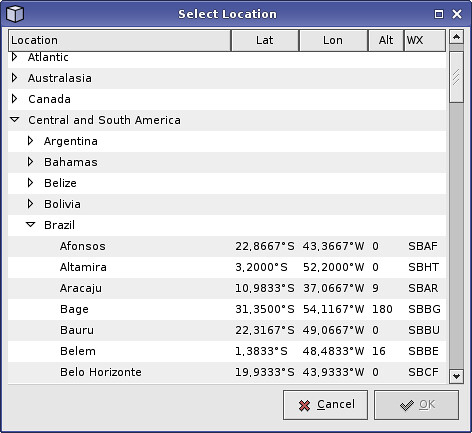
Task: Collapse Central and South America
Action: point(15,120)
